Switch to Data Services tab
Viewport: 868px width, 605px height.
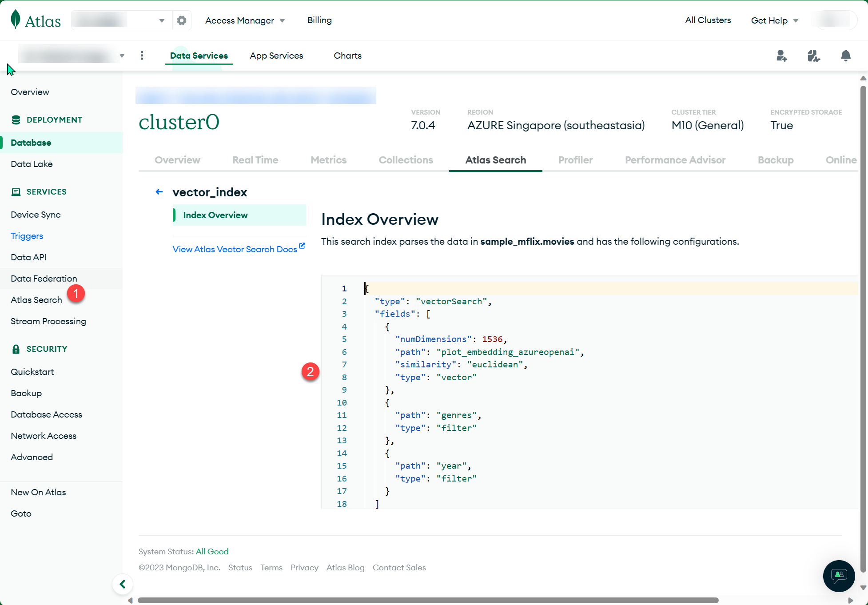(x=199, y=56)
